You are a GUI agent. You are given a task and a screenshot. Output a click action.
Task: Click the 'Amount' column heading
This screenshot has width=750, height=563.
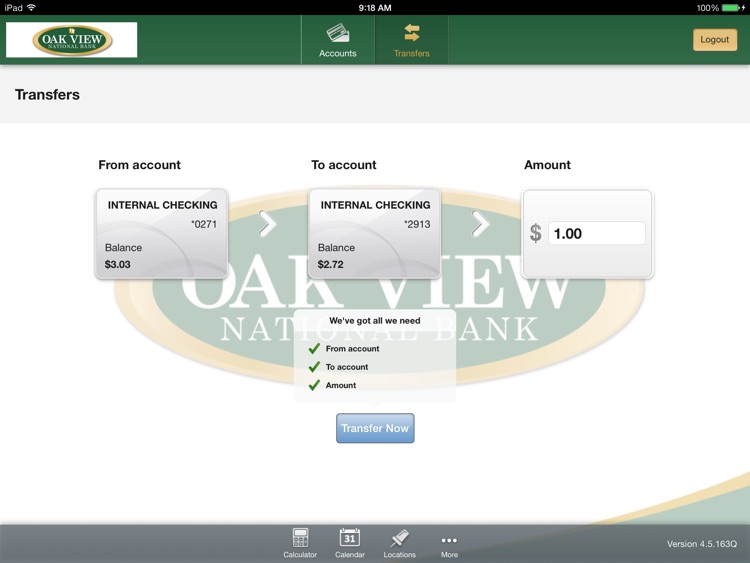pos(547,165)
